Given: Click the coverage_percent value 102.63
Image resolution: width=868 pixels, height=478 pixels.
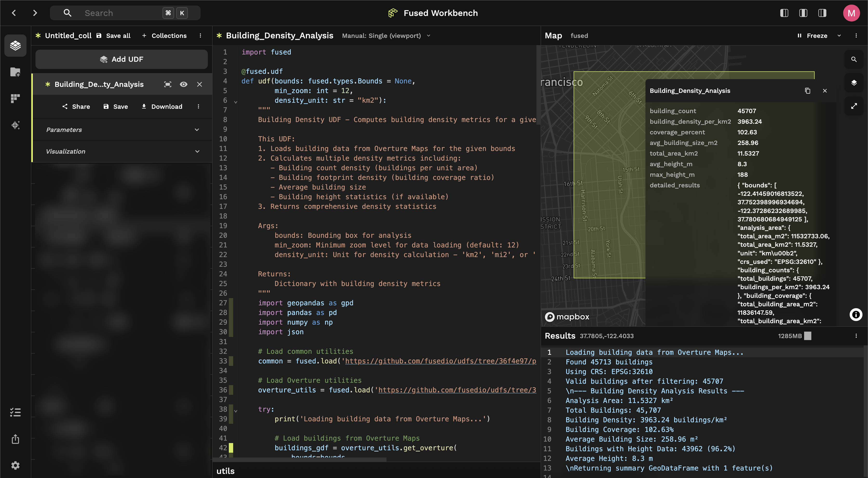Looking at the screenshot, I should 747,132.
